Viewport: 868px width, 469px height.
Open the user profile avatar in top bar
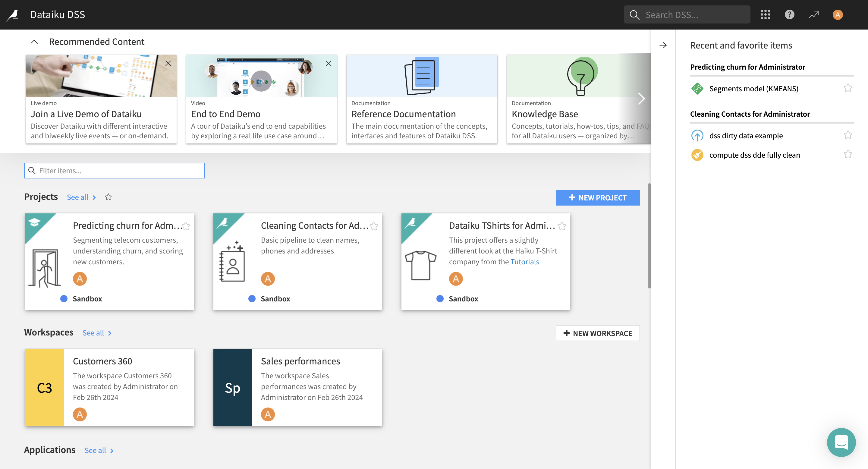click(838, 14)
